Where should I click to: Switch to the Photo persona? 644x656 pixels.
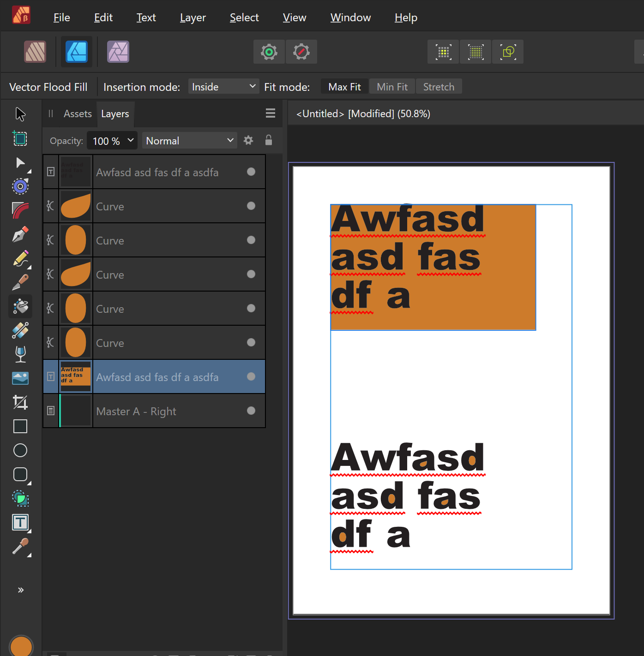pos(118,52)
